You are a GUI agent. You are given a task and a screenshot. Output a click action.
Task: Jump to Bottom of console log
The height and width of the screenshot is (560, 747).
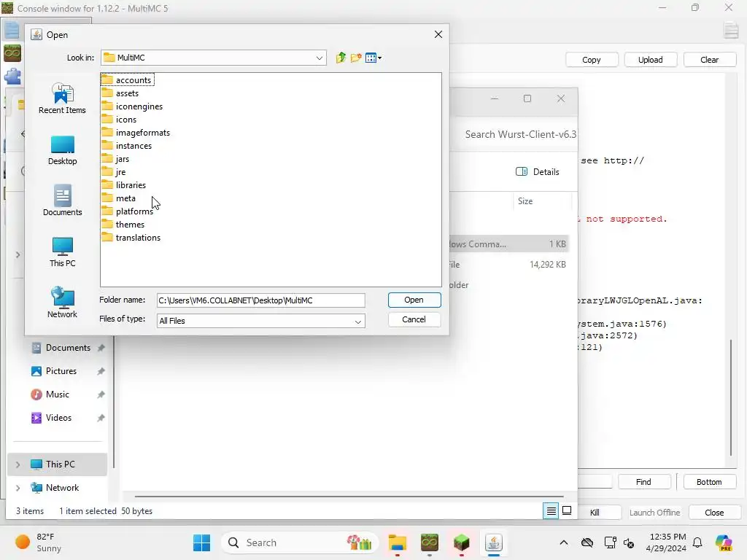point(709,482)
